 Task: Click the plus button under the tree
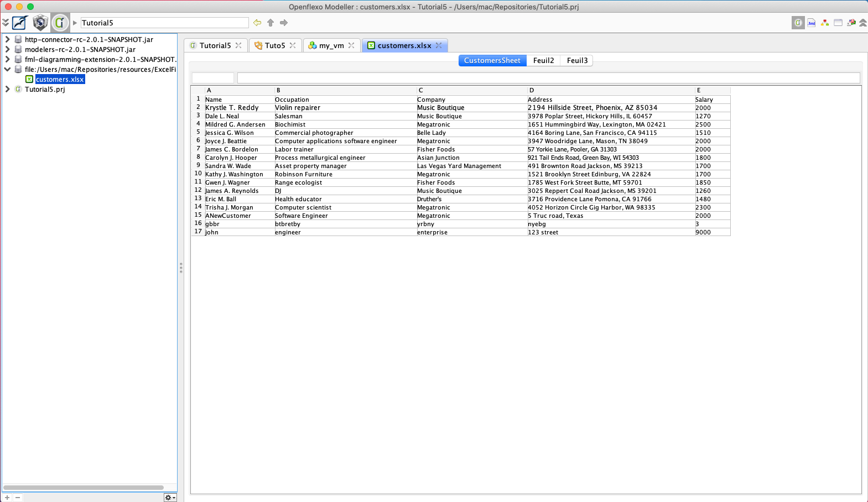point(7,498)
